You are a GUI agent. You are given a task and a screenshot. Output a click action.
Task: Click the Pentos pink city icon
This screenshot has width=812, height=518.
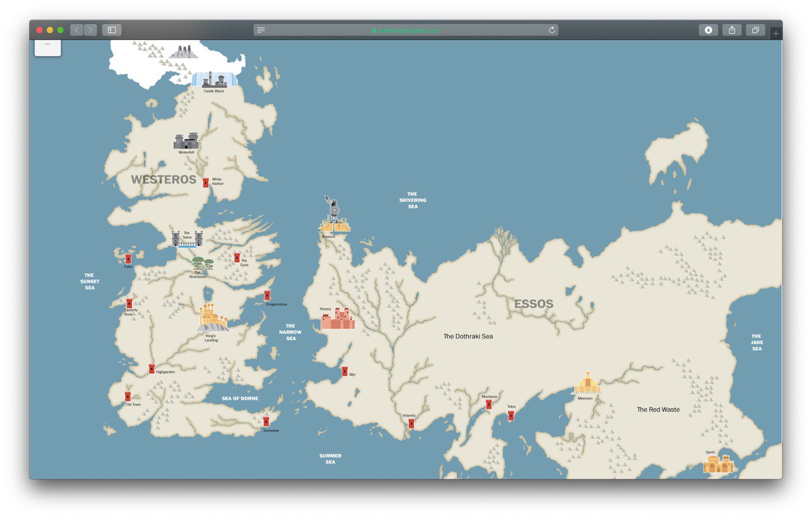tap(338, 319)
